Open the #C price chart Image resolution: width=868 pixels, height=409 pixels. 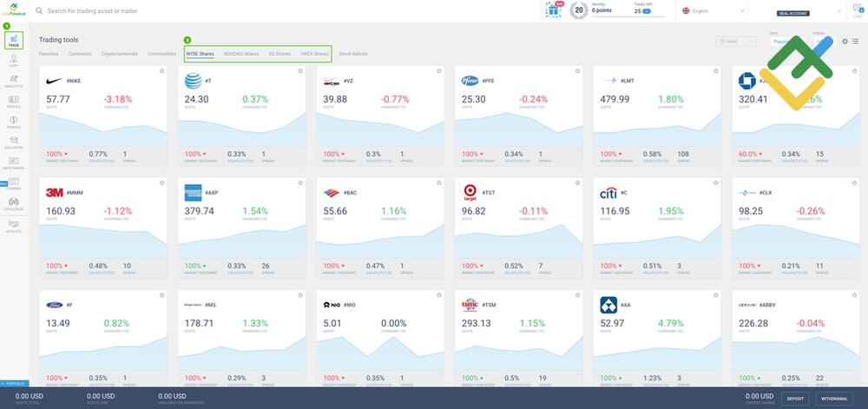click(x=657, y=241)
